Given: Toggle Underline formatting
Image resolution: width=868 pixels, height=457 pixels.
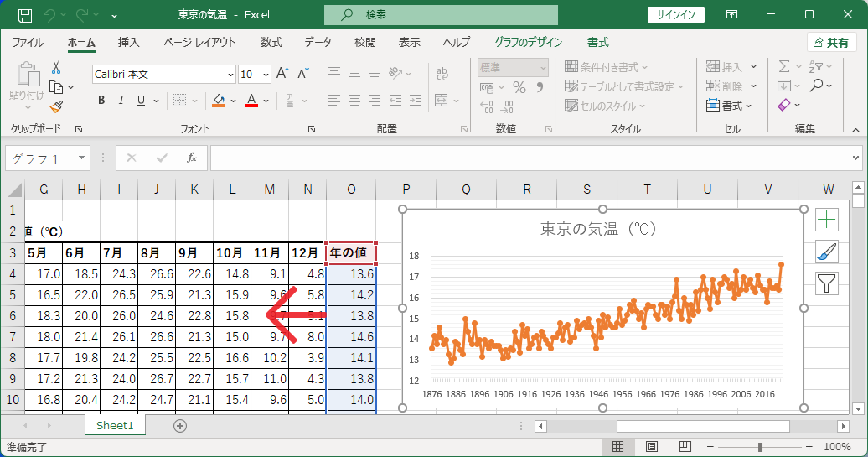Looking at the screenshot, I should [x=141, y=101].
